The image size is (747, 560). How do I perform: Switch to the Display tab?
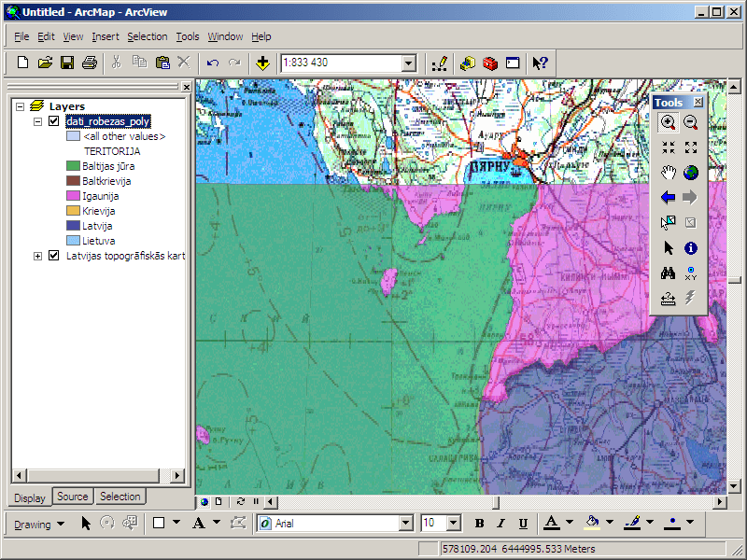[30, 498]
